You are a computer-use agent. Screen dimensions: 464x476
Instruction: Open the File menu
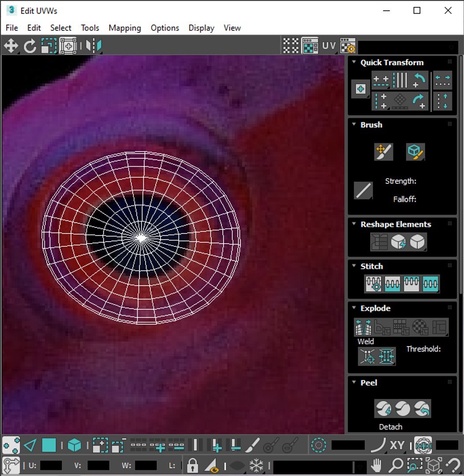[12, 28]
